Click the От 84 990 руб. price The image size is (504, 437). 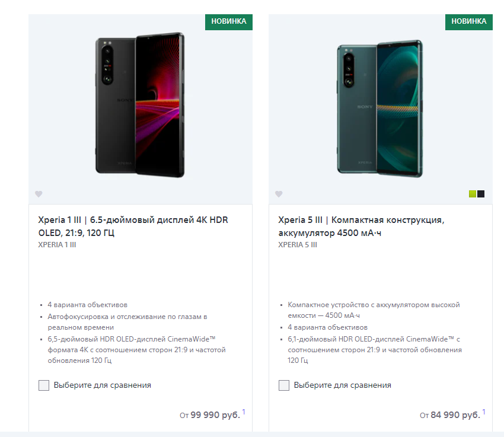pyautogui.click(x=449, y=415)
